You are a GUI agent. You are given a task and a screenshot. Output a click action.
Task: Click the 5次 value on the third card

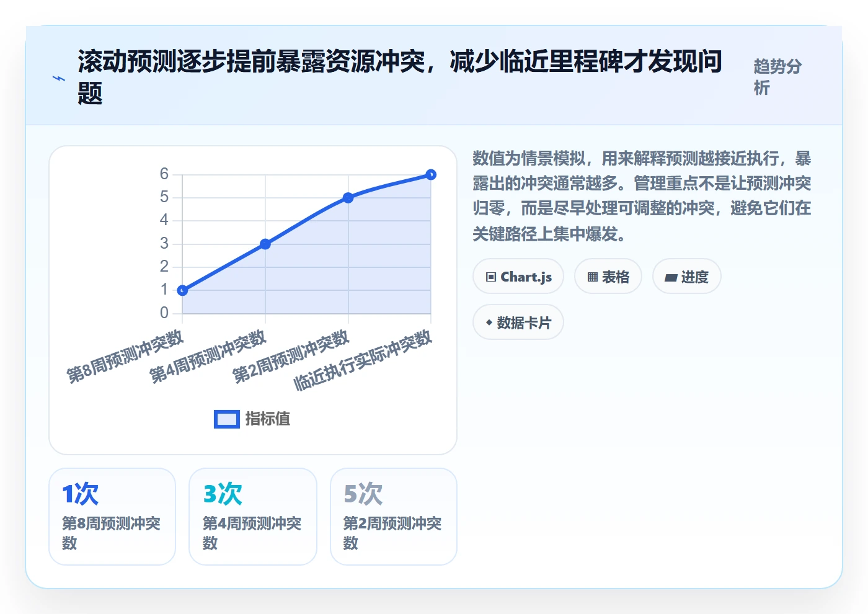point(363,494)
